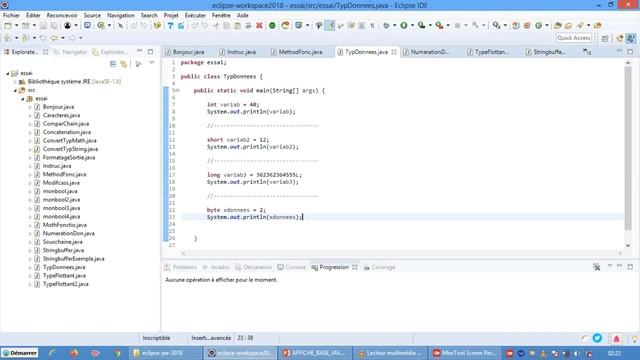The height and width of the screenshot is (360, 640).
Task: Click the red notification icon in status bar
Action: [x=616, y=338]
